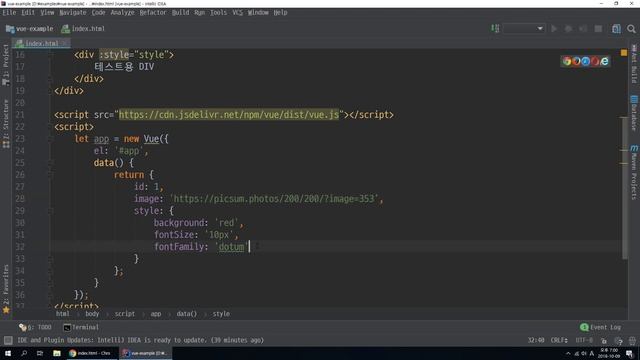This screenshot has height=360, width=640.
Task: Open file in Safari browser
Action: point(585,61)
